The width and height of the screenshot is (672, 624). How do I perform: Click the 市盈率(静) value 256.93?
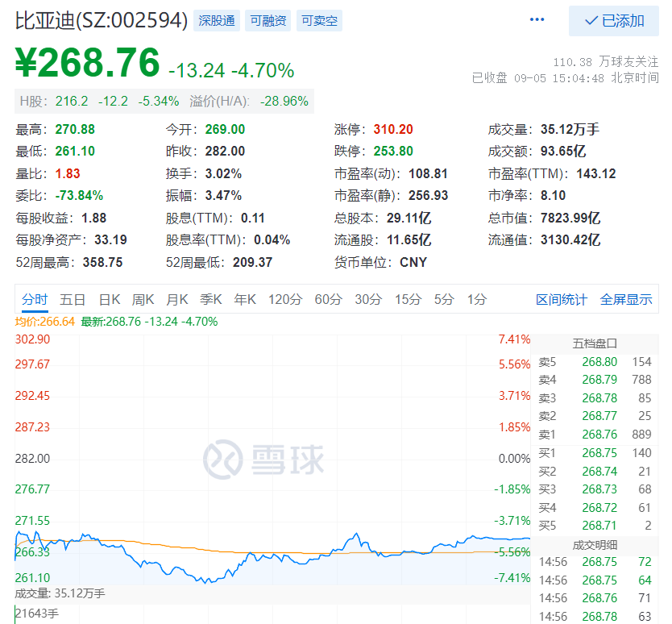(428, 196)
